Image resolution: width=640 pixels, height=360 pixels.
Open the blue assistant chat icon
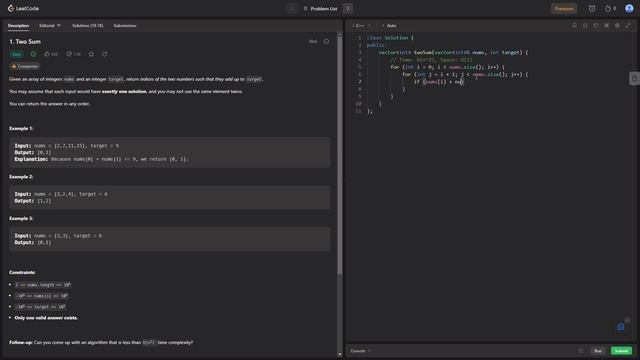tap(620, 327)
